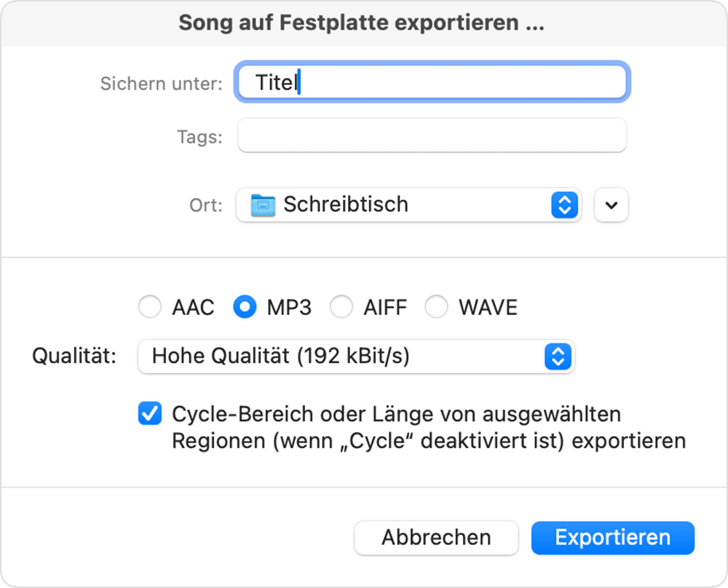Click inside the Sichern unter text field

pyautogui.click(x=431, y=82)
